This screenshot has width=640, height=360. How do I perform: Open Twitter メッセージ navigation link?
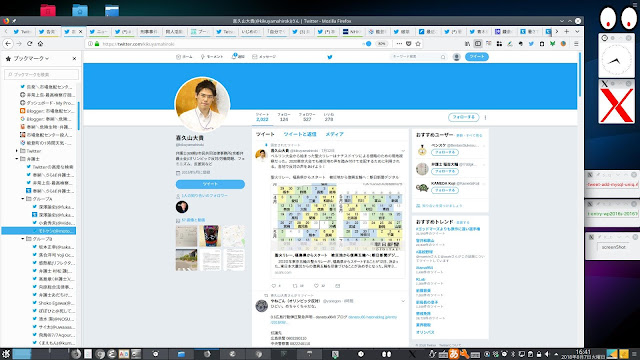click(x=264, y=57)
